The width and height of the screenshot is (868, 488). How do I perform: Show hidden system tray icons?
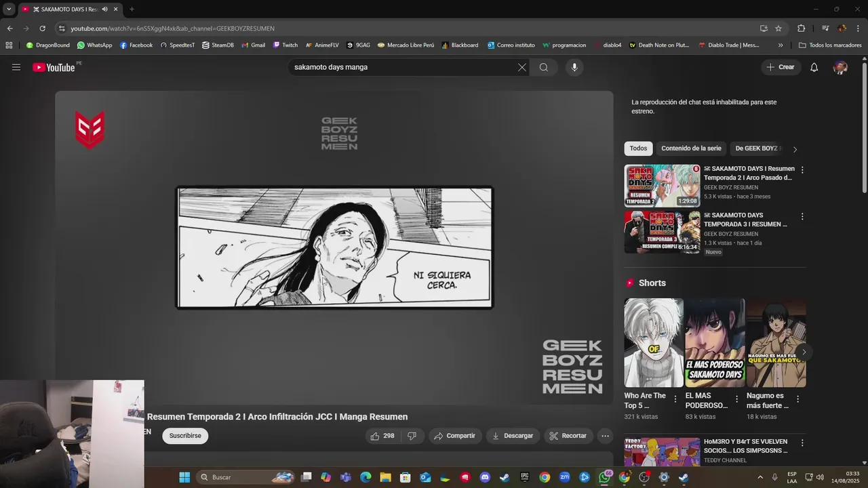[x=759, y=477]
